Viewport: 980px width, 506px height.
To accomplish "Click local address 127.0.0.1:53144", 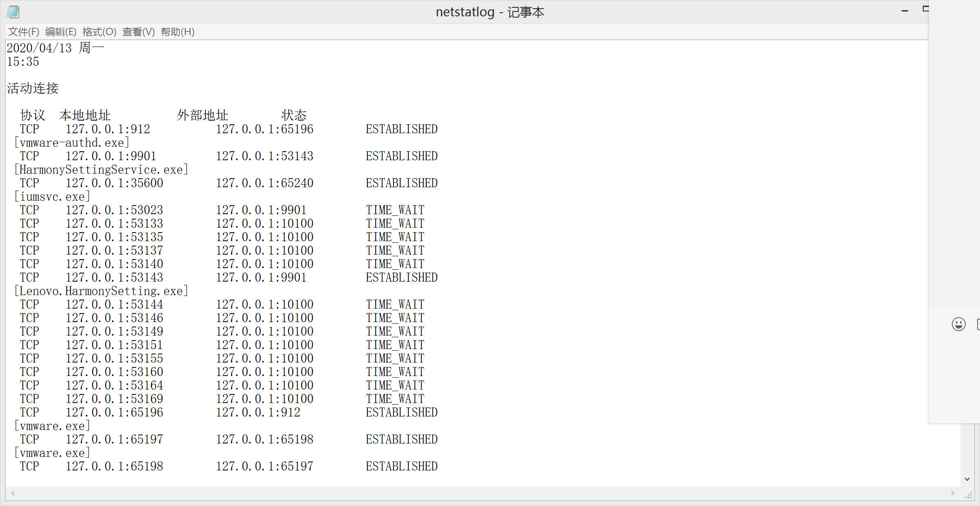I will (x=114, y=304).
